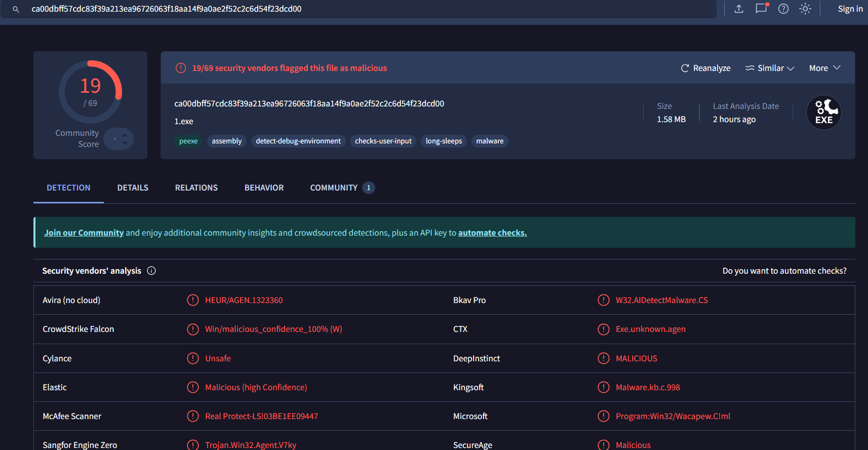Click the alert icon for Win/malicious_confidence_100% (W)

point(193,329)
